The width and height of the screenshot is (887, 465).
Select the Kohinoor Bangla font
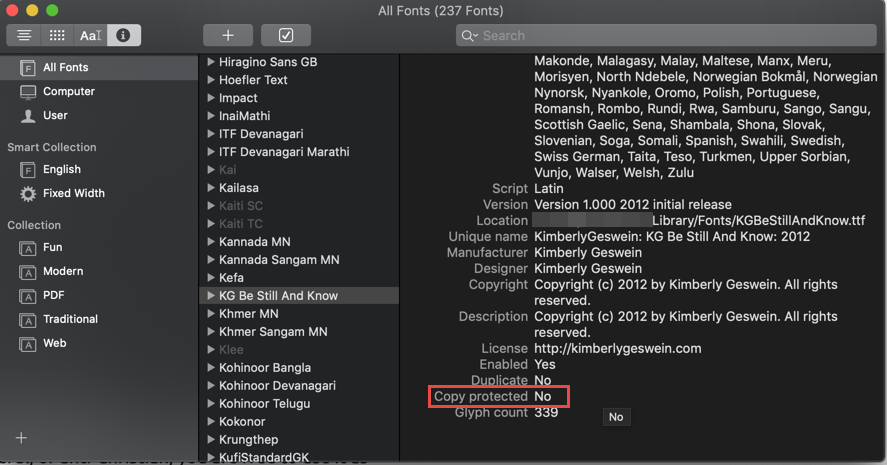click(264, 368)
